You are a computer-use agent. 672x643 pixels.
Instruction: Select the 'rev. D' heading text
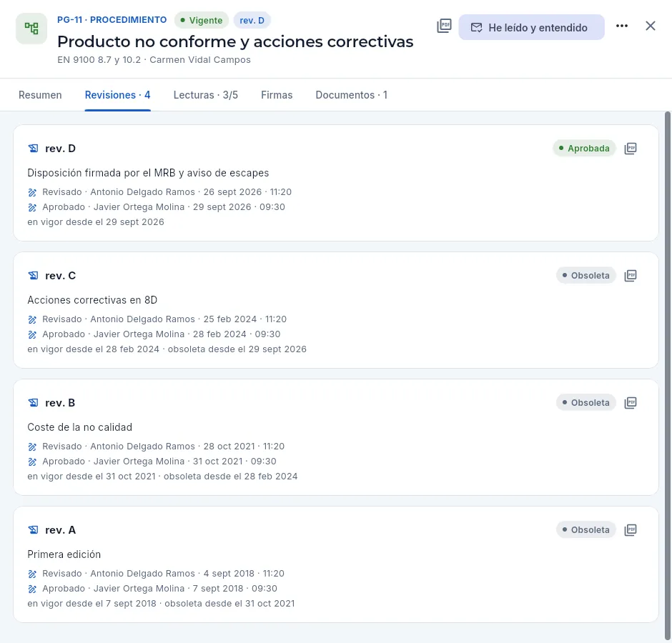[x=61, y=148]
